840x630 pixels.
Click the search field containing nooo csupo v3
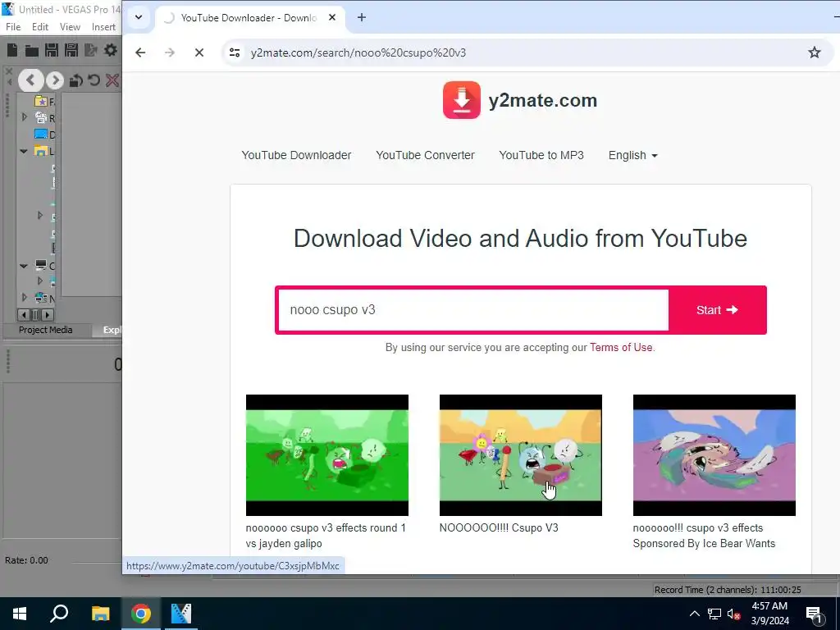coord(473,309)
